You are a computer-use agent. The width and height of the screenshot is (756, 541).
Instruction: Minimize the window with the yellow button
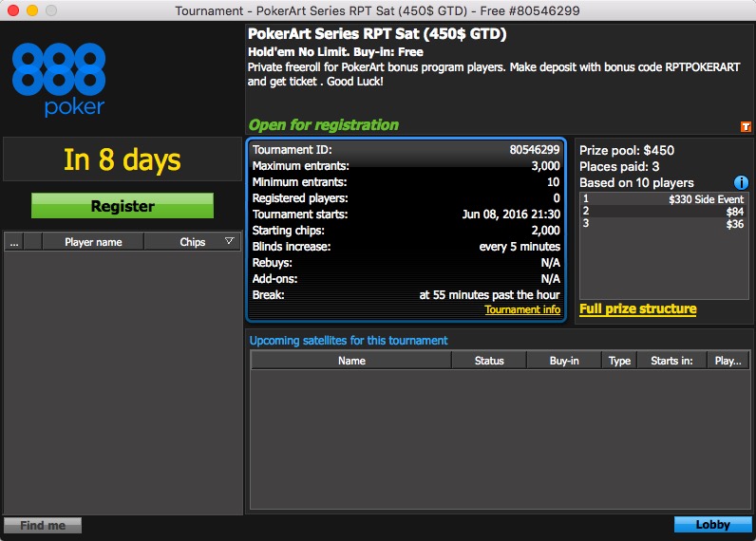pyautogui.click(x=32, y=10)
